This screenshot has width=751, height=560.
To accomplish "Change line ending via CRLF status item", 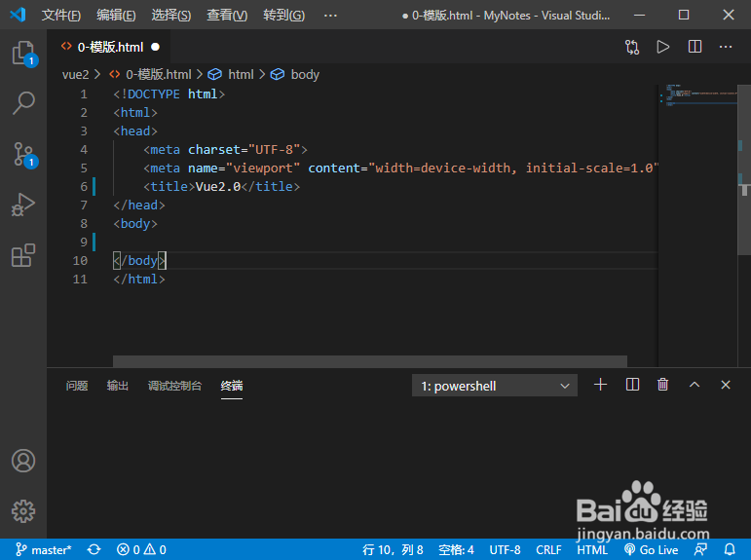I will [x=548, y=549].
